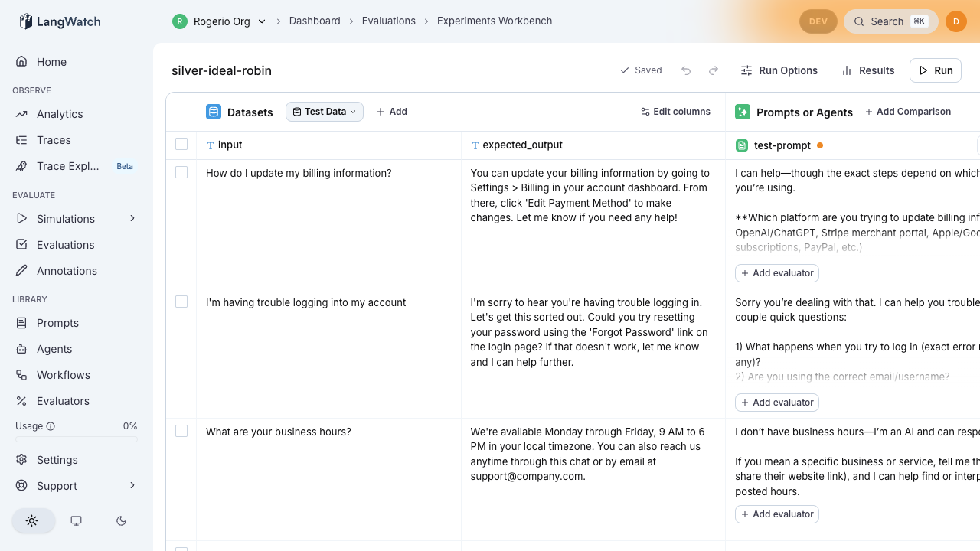Image resolution: width=980 pixels, height=551 pixels.
Task: Click the LangWatch logo
Action: [x=60, y=21]
